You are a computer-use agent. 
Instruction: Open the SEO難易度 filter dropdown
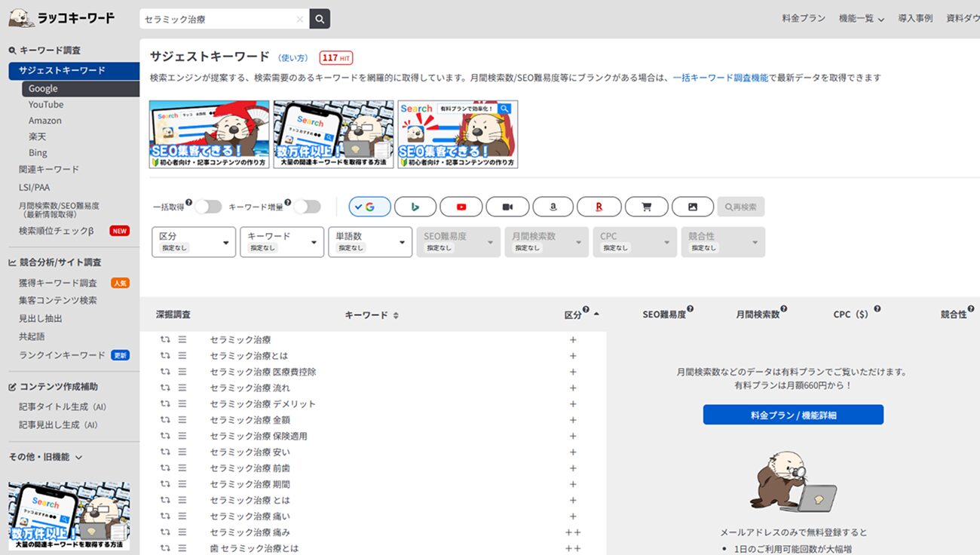click(x=458, y=242)
